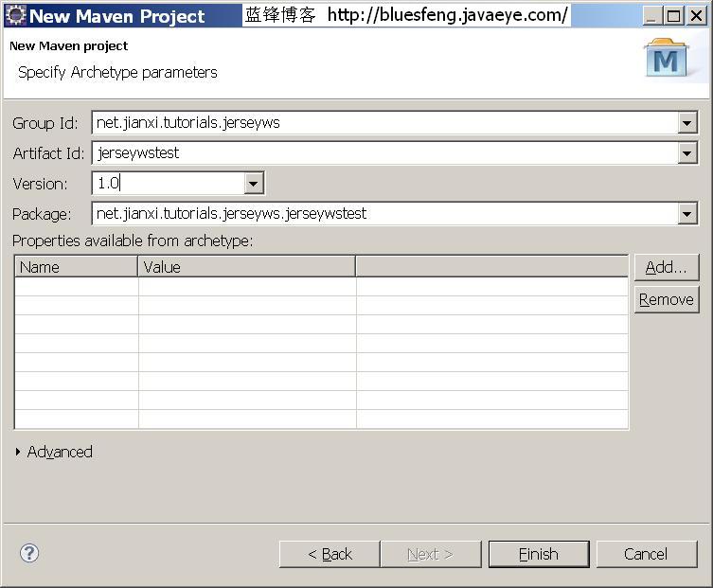Viewport: 713px width, 588px height.
Task: Close the dialog with the X button
Action: click(696, 16)
